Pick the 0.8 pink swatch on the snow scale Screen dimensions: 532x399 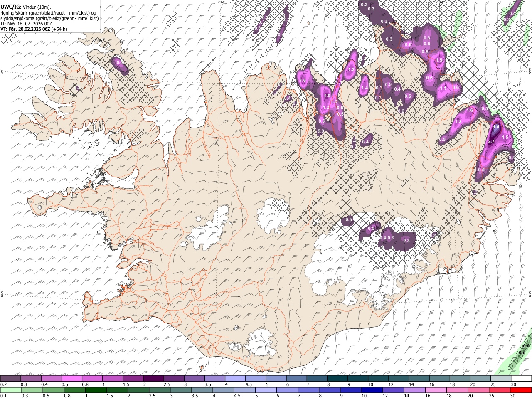click(x=92, y=379)
